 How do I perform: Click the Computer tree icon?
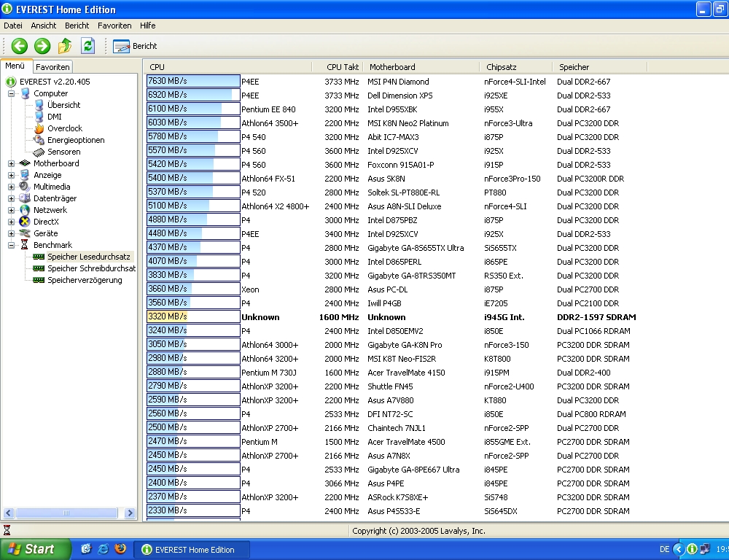(25, 93)
